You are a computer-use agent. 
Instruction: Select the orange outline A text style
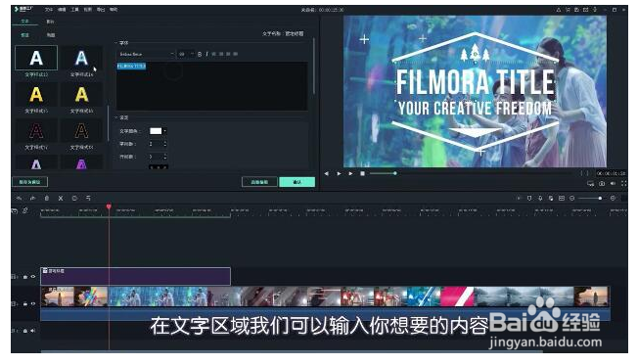click(x=81, y=131)
